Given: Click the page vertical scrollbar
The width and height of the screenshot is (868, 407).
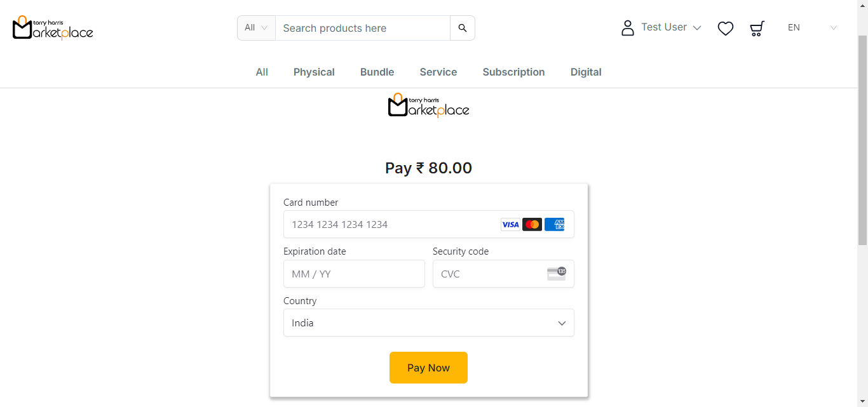Looking at the screenshot, I should point(862,140).
